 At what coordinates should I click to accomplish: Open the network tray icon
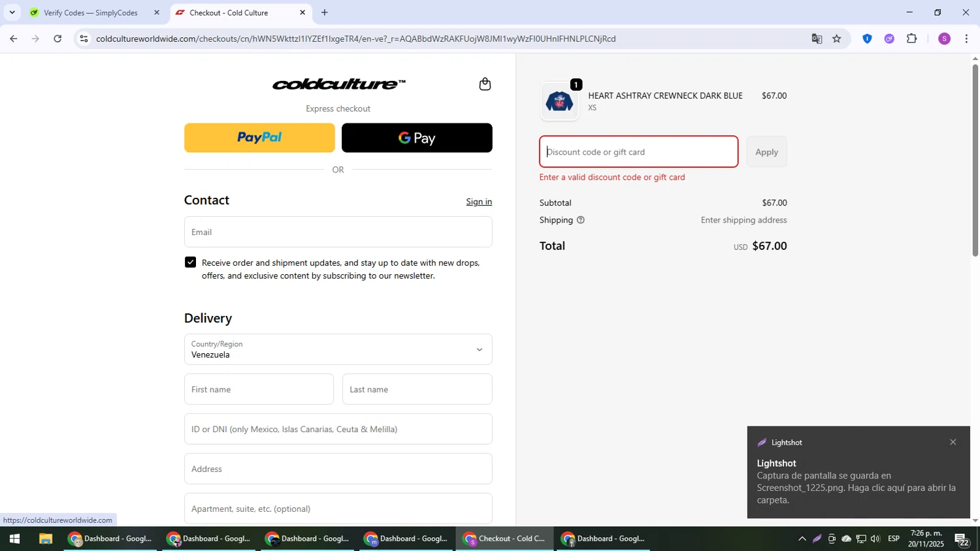tap(861, 539)
